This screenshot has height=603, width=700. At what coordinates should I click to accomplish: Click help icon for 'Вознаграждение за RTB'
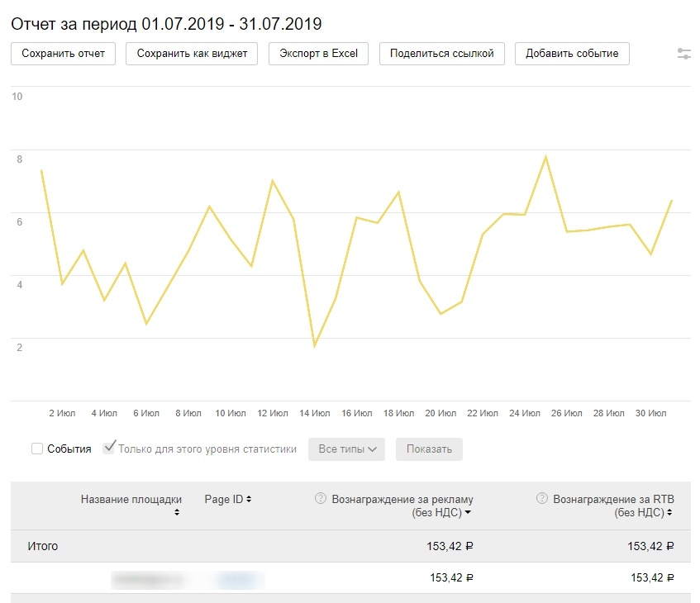(542, 499)
